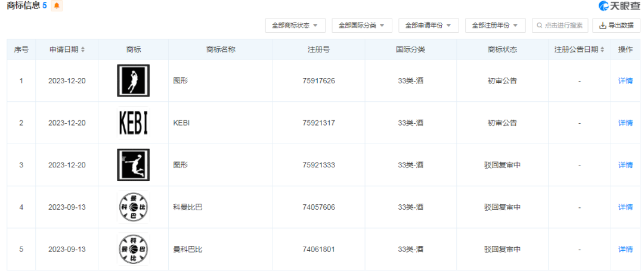Expand the 全部申请年份 filter dropdown
644x271 pixels.
point(428,26)
